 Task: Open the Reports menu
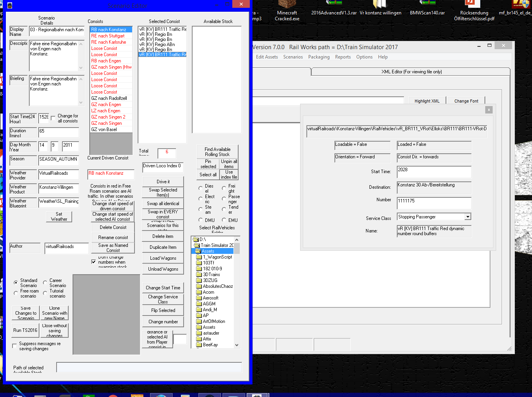click(343, 57)
